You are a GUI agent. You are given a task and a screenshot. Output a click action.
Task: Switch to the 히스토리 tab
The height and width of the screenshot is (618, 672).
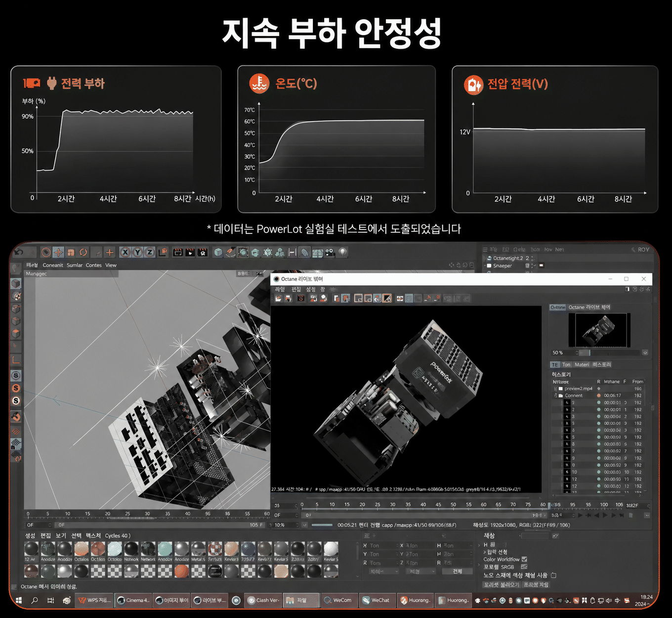pos(601,365)
